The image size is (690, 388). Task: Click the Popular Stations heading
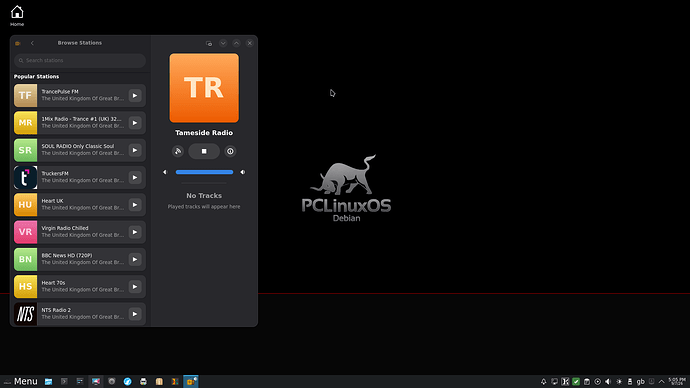(x=37, y=77)
